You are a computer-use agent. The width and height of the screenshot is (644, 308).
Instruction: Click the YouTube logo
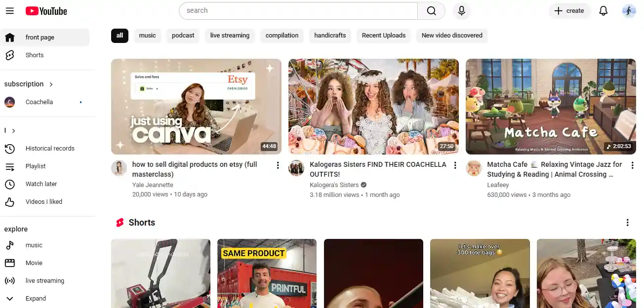[x=46, y=11]
